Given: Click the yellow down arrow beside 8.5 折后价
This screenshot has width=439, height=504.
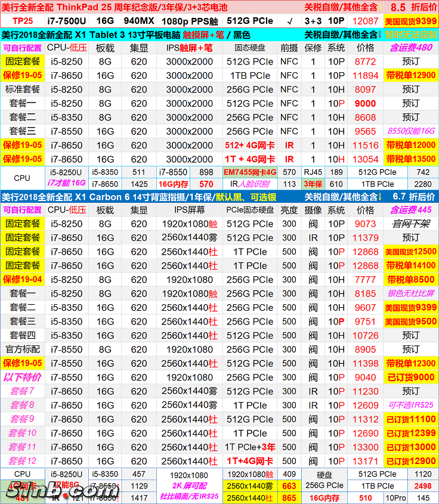Looking at the screenshot, I should 381,7.
